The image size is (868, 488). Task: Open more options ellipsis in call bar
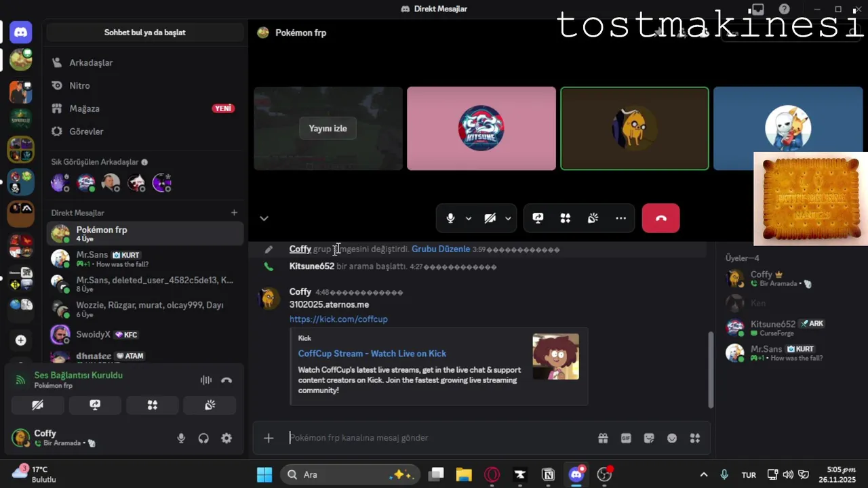point(620,218)
